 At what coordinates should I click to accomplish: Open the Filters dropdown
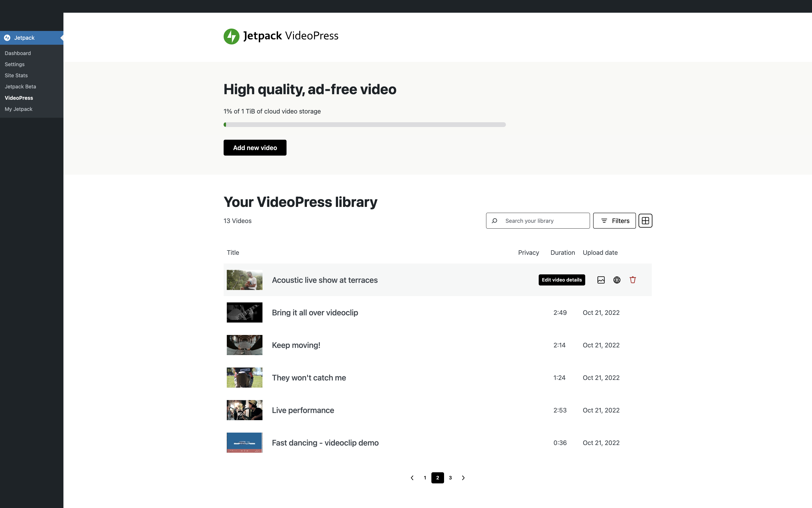pos(614,221)
